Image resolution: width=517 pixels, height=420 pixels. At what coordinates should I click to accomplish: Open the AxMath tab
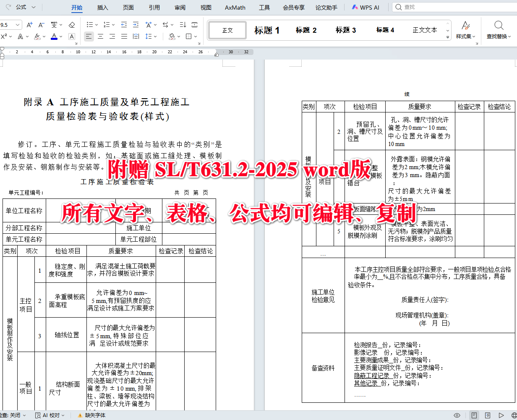point(235,8)
